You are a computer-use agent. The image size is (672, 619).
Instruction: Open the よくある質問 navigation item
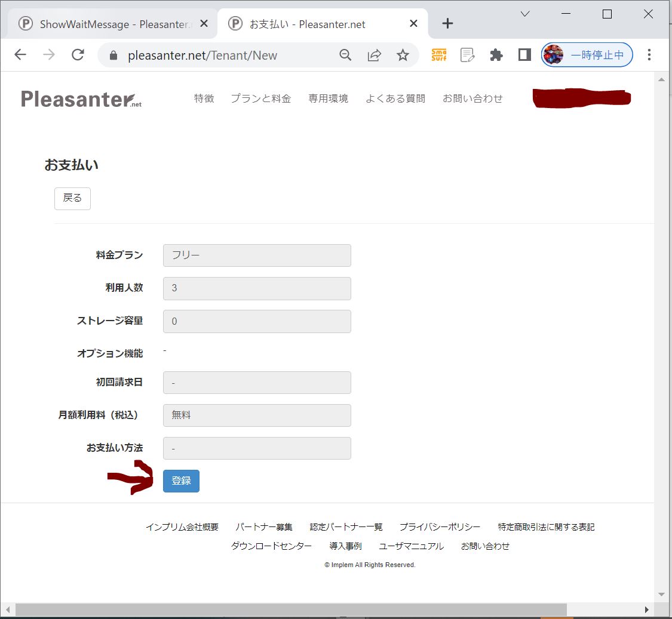pos(395,98)
